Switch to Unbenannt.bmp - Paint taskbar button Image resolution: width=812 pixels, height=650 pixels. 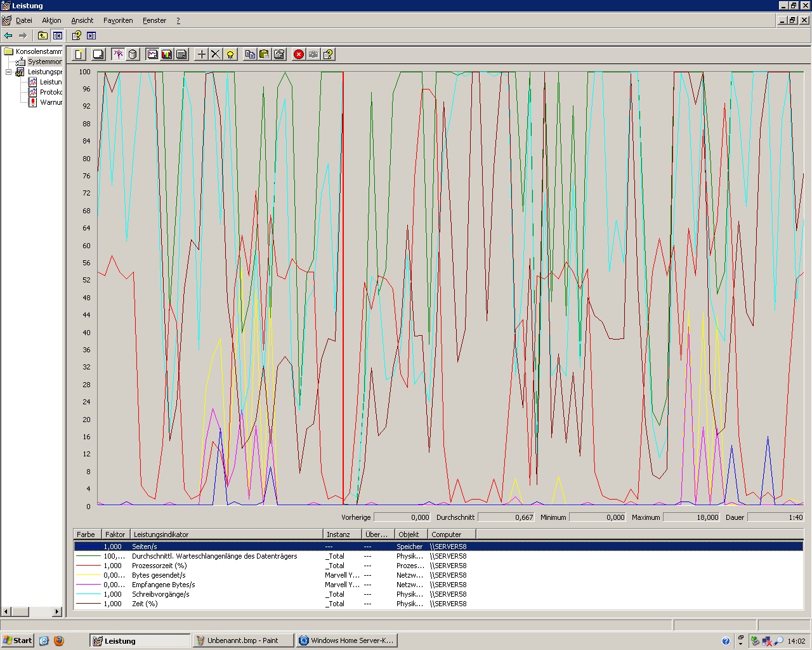click(x=243, y=640)
